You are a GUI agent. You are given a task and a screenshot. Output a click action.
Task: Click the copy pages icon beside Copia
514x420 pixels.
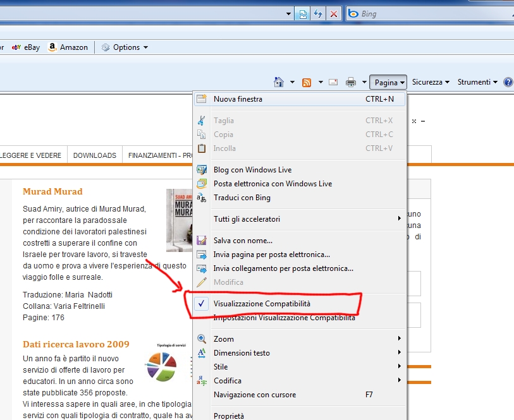[x=201, y=135]
